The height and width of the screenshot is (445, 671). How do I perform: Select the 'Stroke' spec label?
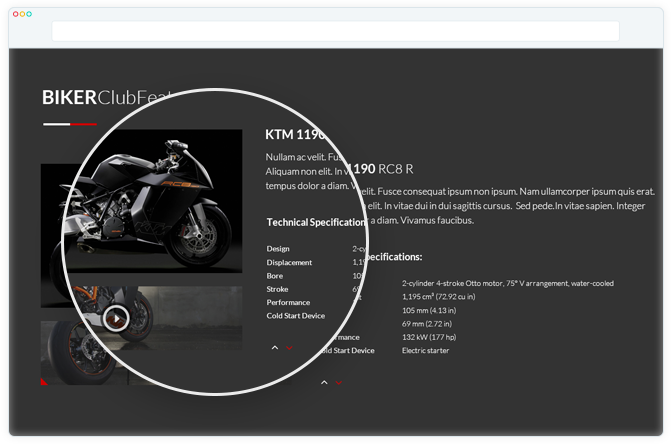(x=277, y=289)
